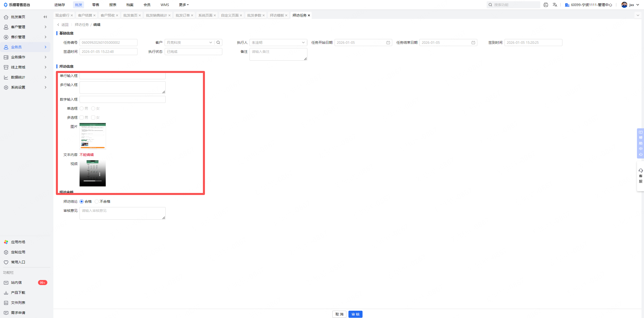
Task: Open 站内信 in the sidebar
Action: pos(16,283)
